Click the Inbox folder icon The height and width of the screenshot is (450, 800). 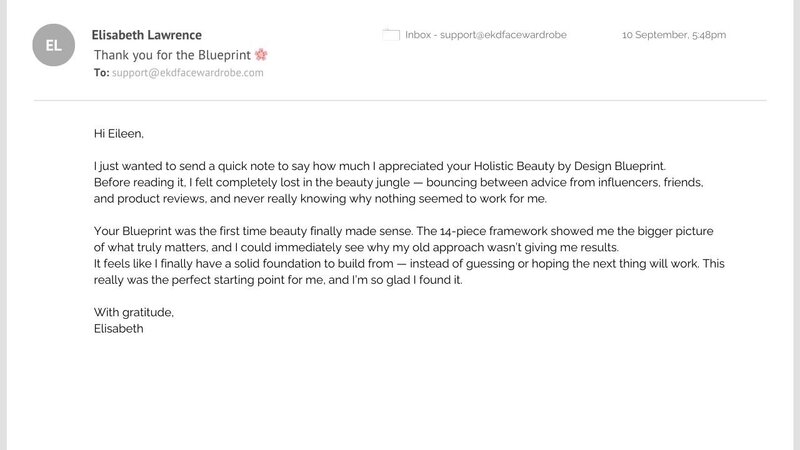[391, 35]
